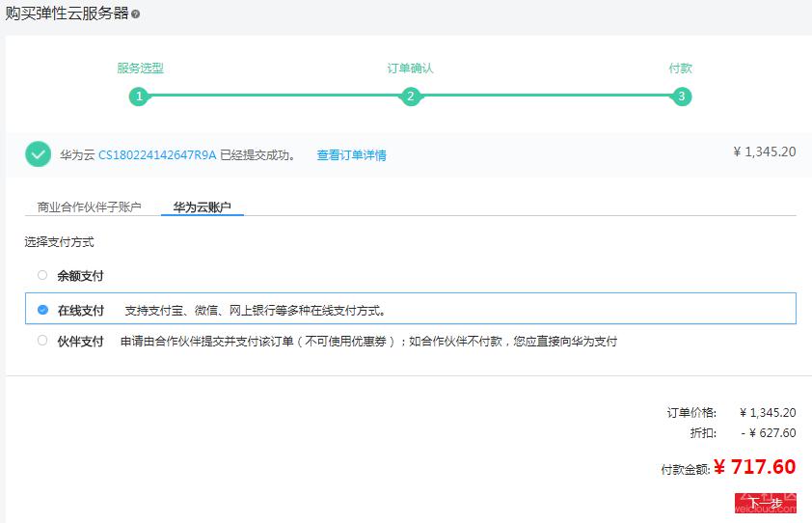Click 订单价格 value ¥ 1,345.20
Image resolution: width=812 pixels, height=523 pixels.
click(x=768, y=413)
